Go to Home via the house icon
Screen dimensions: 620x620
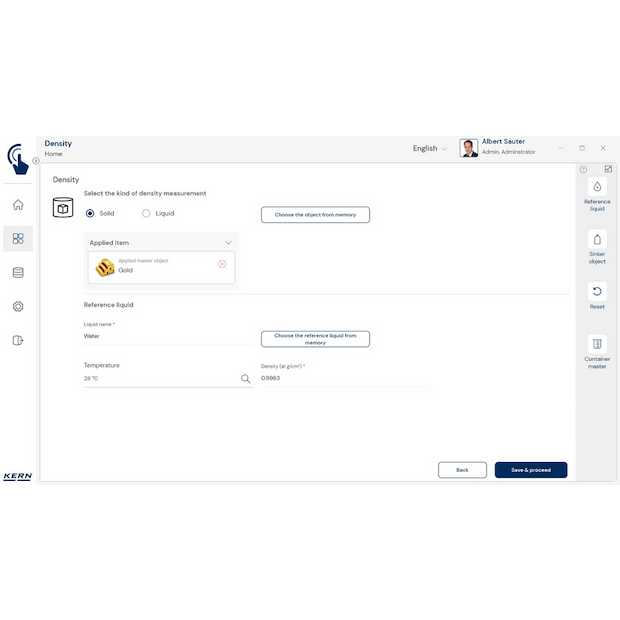click(x=18, y=205)
